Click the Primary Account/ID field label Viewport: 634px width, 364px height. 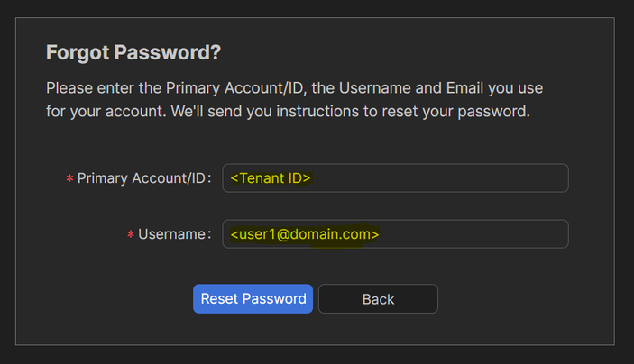(x=142, y=178)
